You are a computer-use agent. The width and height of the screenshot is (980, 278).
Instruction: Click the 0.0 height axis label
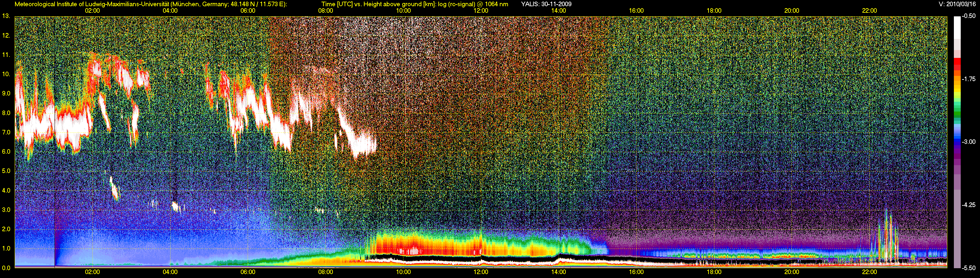point(6,268)
